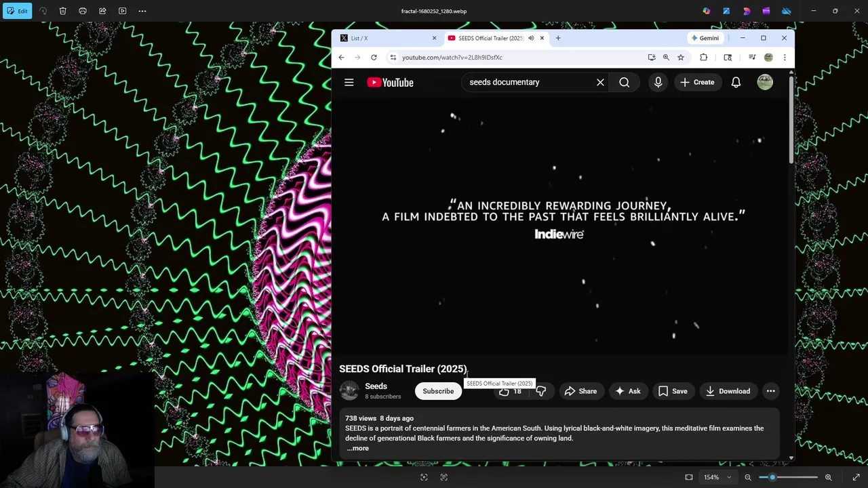The height and width of the screenshot is (488, 868).
Task: Click the YouTube search magnifier button
Action: [x=625, y=83]
